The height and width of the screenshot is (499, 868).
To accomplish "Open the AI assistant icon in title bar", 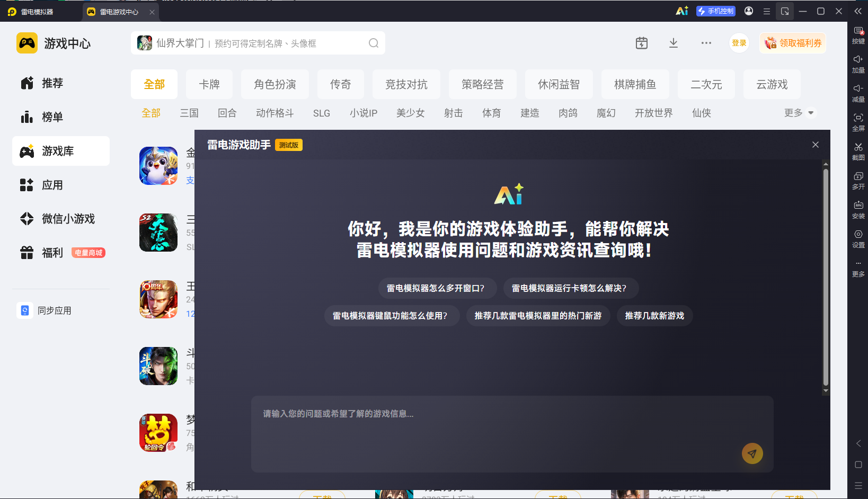I will coord(682,11).
